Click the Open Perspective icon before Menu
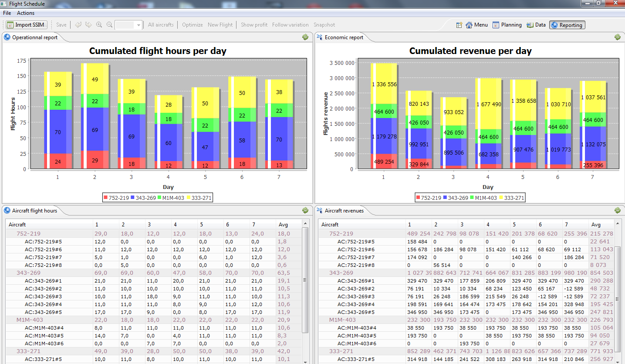This screenshot has height=364, width=625. coord(459,25)
